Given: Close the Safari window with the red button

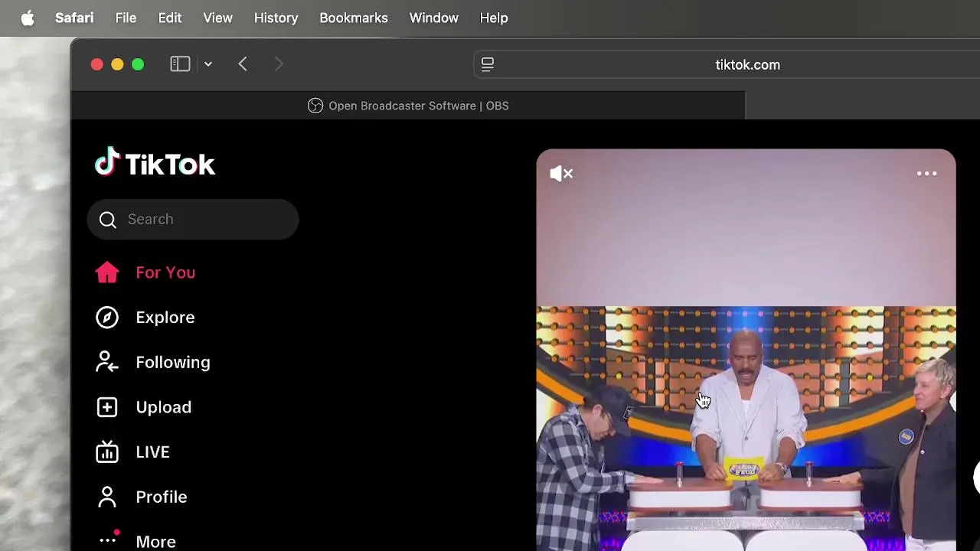Looking at the screenshot, I should [96, 64].
